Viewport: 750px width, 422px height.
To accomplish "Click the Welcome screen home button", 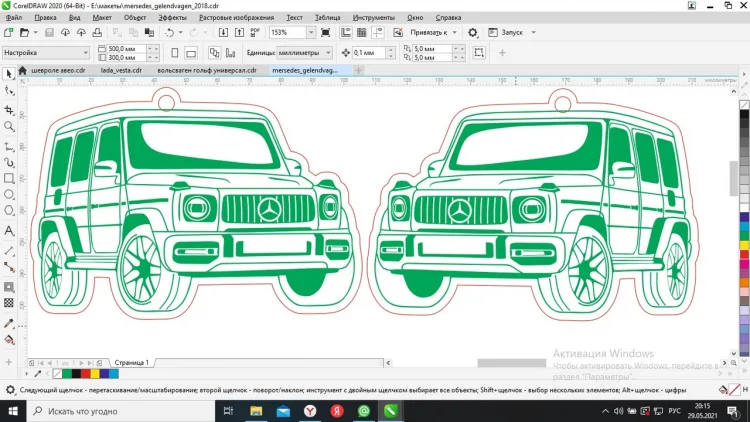I will click(22, 70).
